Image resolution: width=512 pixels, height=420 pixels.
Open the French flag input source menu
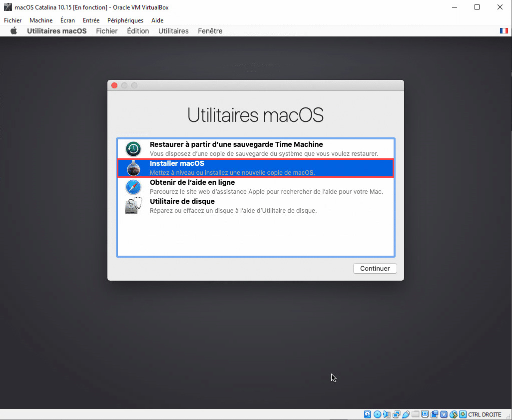point(504,31)
